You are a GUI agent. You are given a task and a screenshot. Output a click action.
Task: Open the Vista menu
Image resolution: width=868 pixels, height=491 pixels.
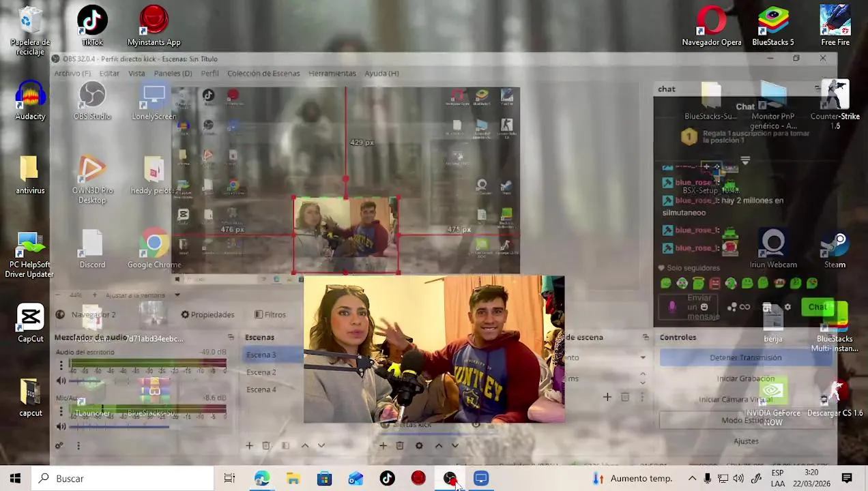click(x=136, y=73)
